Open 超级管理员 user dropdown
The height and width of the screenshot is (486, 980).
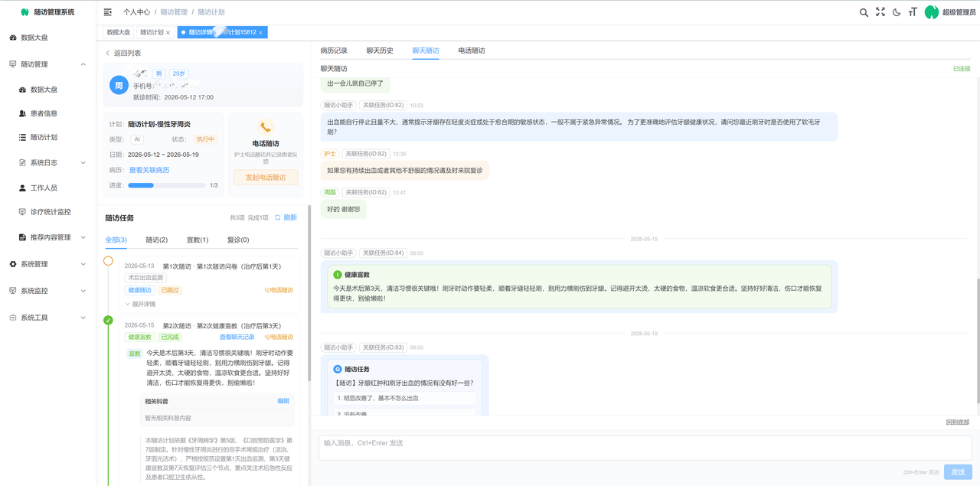pos(959,12)
